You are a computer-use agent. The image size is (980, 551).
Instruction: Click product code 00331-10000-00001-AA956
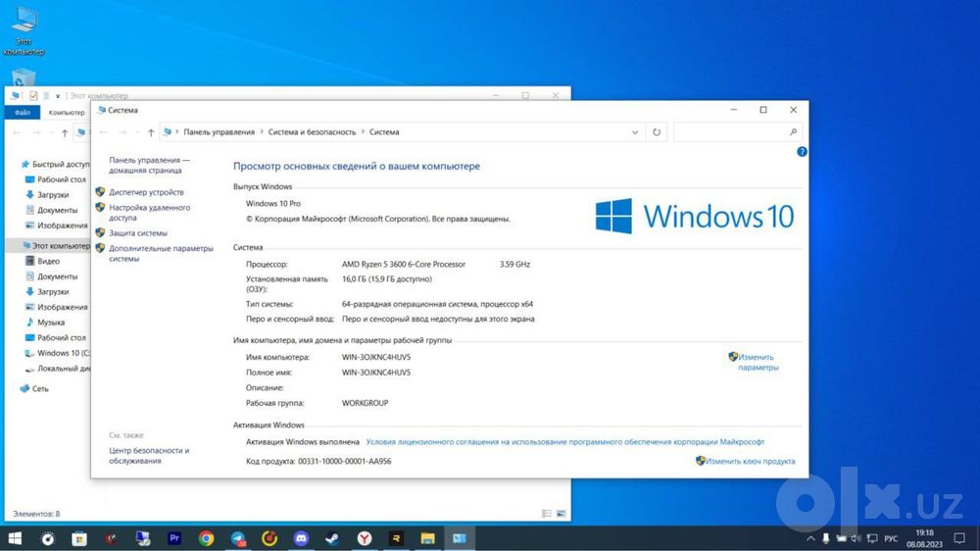point(344,461)
